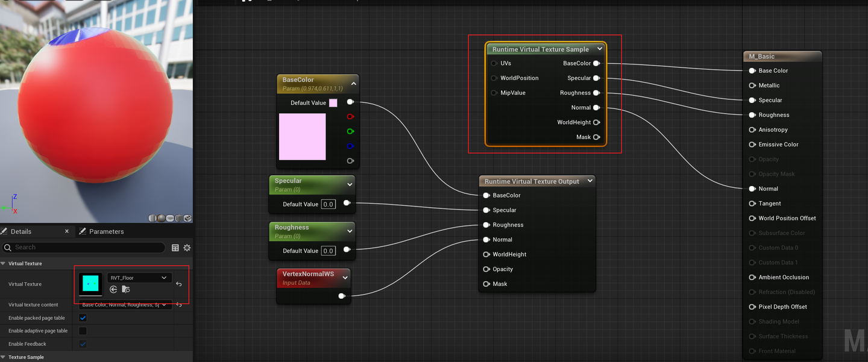Collapse the Virtual Texture section
The height and width of the screenshot is (362, 868).
point(3,263)
